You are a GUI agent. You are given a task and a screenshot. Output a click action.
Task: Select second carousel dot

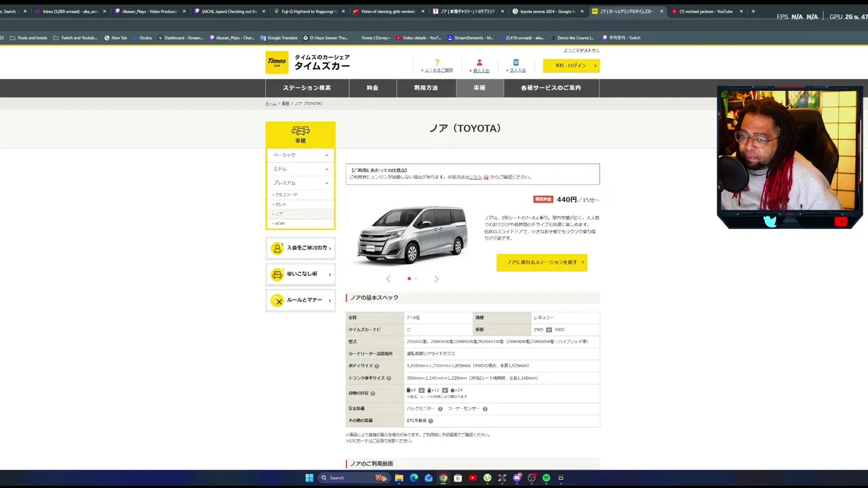pyautogui.click(x=416, y=279)
